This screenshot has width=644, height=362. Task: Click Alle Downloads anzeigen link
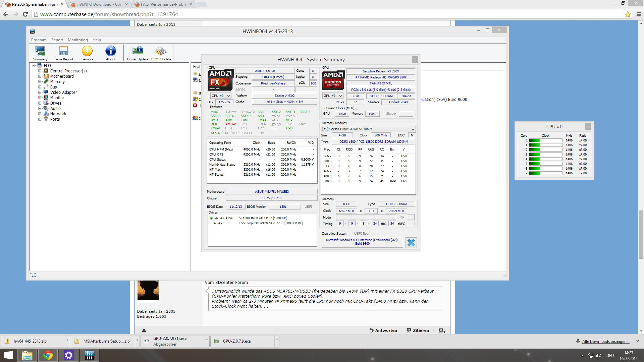(x=605, y=342)
